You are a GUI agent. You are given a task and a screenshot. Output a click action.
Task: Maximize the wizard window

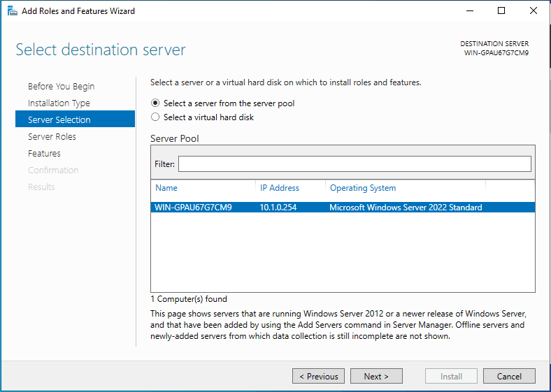coord(501,11)
